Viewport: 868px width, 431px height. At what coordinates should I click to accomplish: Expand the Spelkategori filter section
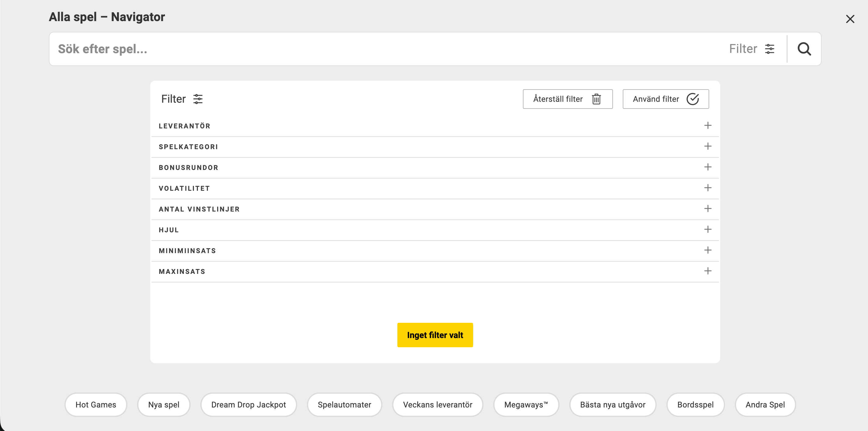708,146
